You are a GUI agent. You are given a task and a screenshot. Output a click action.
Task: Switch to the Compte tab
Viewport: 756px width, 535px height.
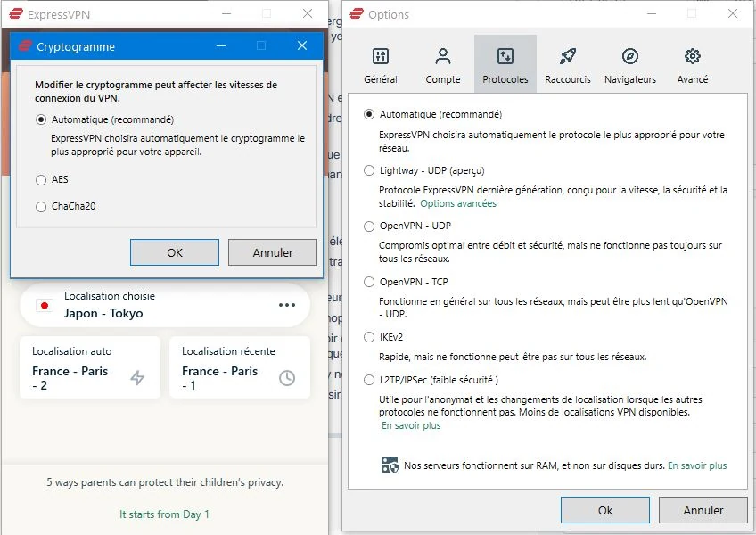442,64
